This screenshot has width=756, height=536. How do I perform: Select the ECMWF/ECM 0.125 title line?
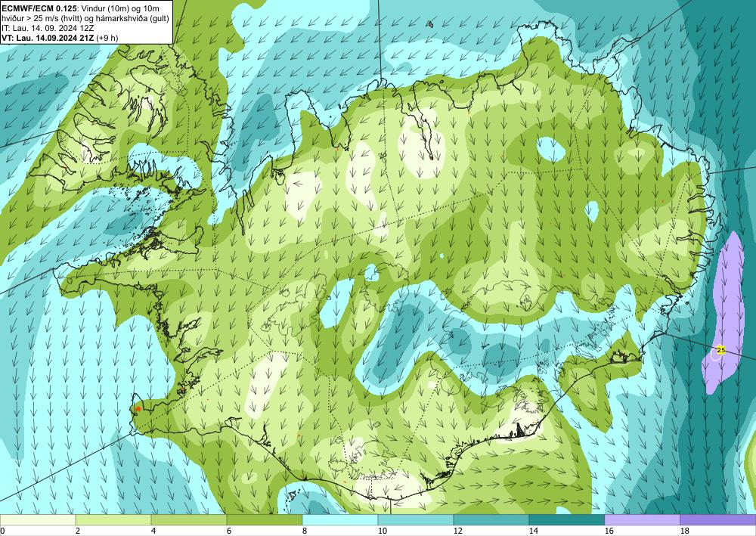tap(81, 8)
